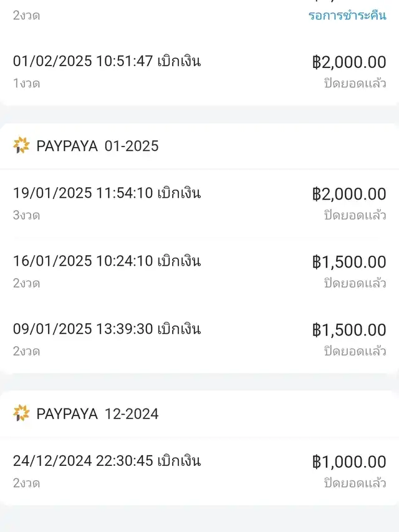
Task: Tap the ฿1,500.00 amount for 09/01/2025
Action: coord(349,329)
